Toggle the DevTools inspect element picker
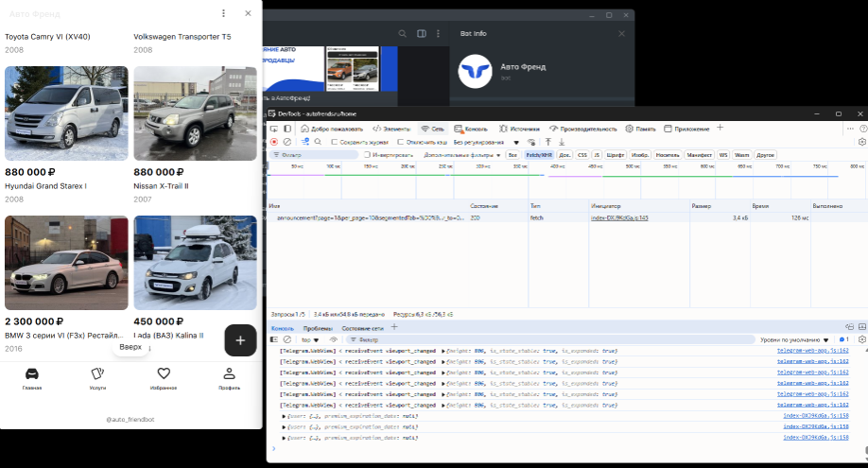 coord(274,129)
